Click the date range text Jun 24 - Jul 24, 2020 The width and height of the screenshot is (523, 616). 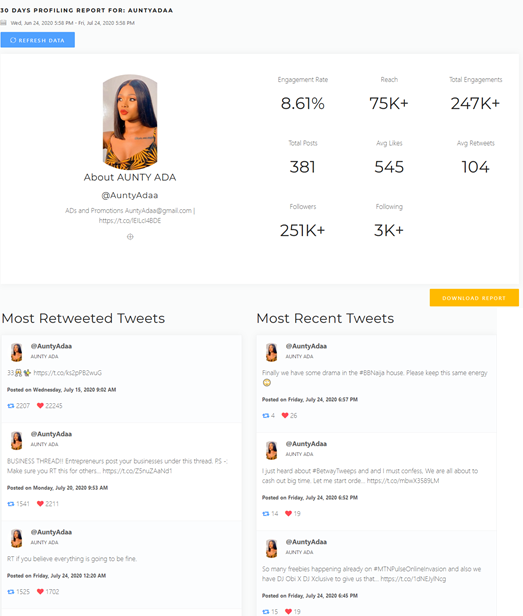pos(73,23)
